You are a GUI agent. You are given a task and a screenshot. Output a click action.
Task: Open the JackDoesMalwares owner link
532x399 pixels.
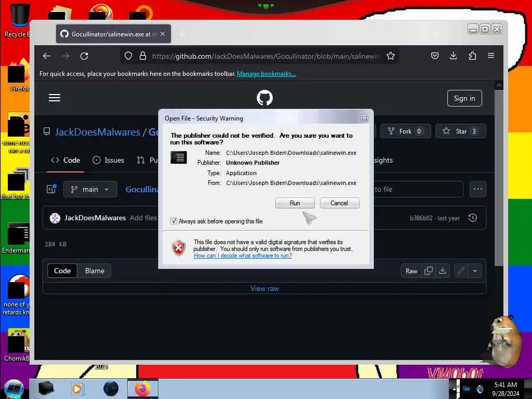click(98, 132)
